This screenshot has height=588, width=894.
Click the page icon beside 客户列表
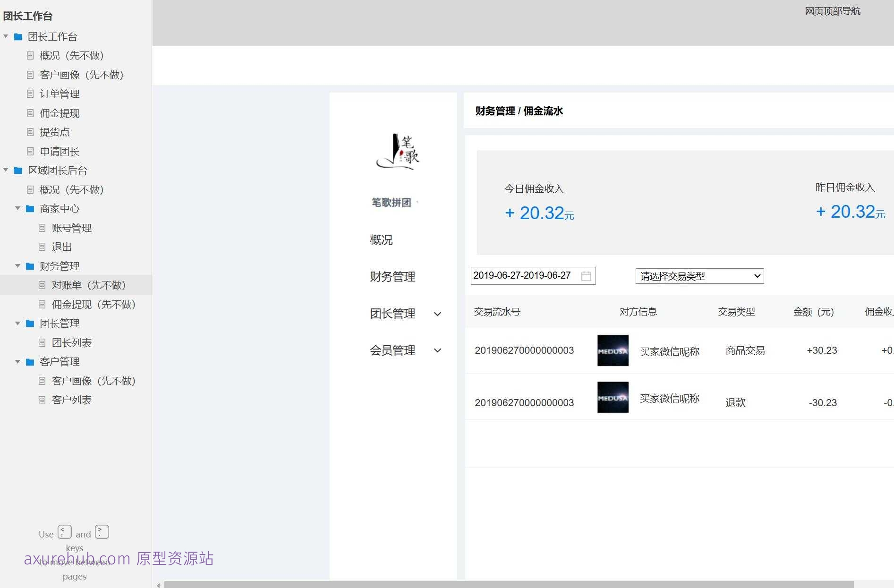tap(42, 400)
